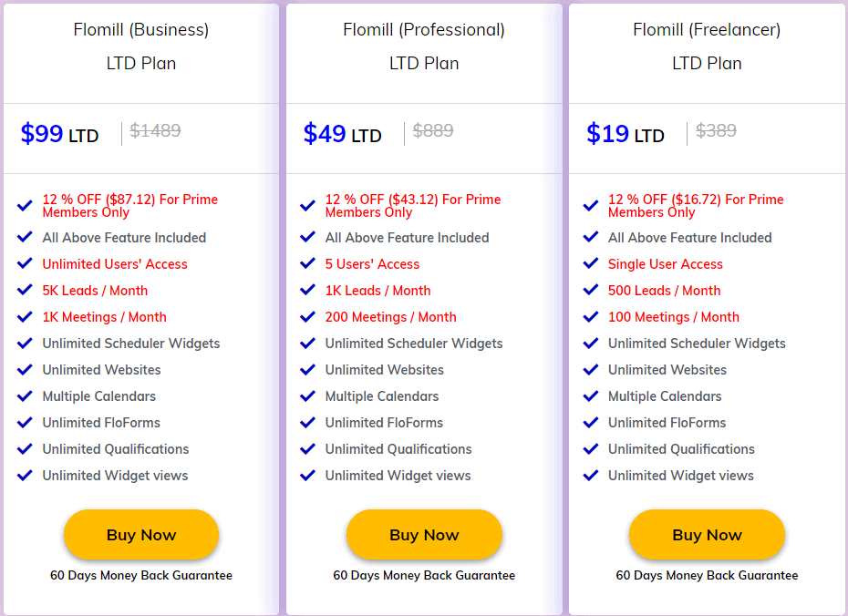Click the checkmark beside 5 Users' Access
The width and height of the screenshot is (848, 616).
307,264
